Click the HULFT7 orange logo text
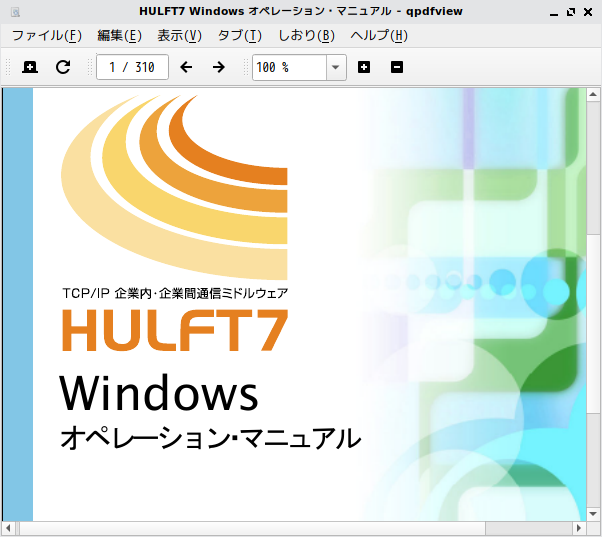The width and height of the screenshot is (602, 537). pos(175,330)
